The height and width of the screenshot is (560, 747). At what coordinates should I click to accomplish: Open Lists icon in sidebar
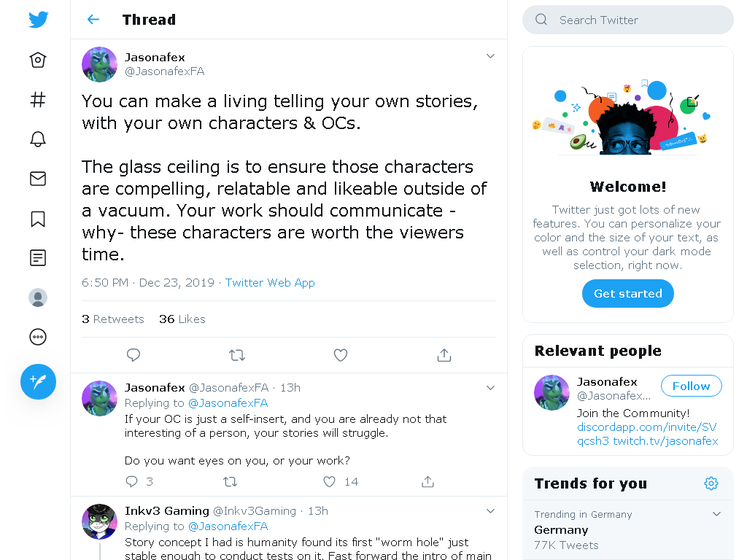(x=38, y=257)
